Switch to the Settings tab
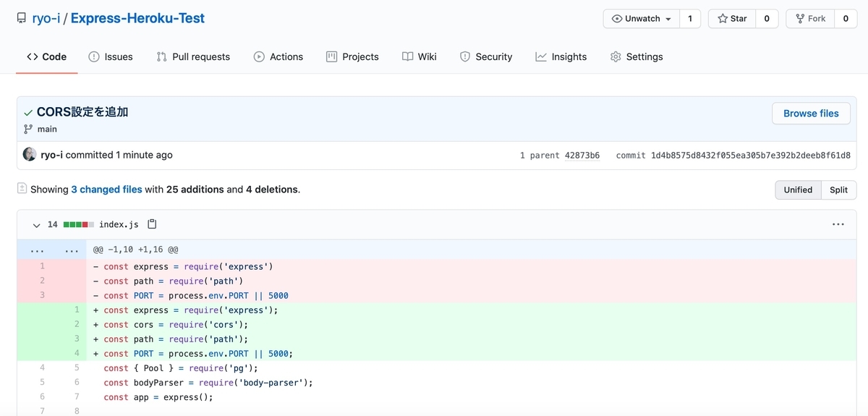Screen dimensions: 868x416 637,56
